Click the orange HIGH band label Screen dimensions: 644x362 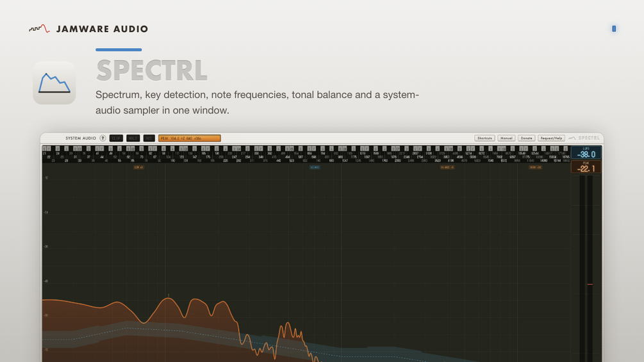[x=535, y=167]
